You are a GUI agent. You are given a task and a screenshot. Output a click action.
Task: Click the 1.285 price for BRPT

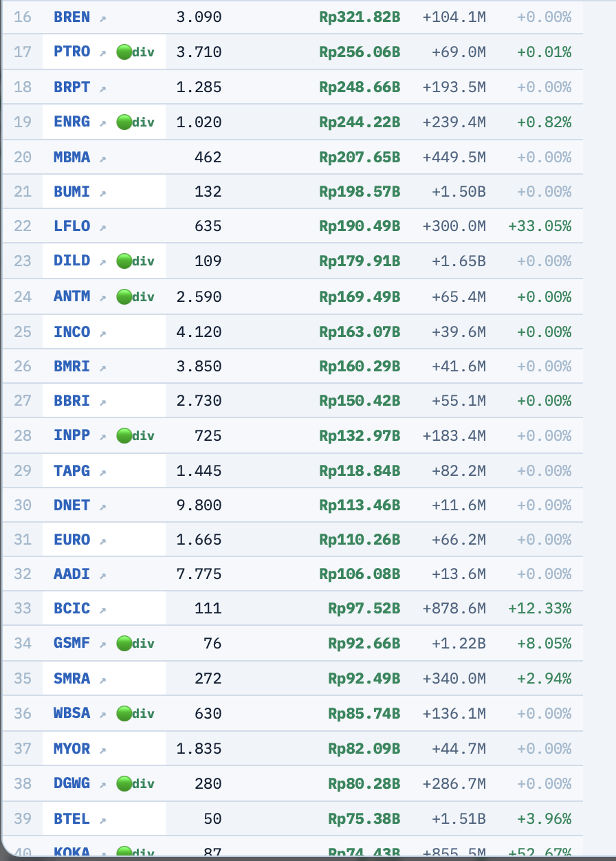coord(199,87)
